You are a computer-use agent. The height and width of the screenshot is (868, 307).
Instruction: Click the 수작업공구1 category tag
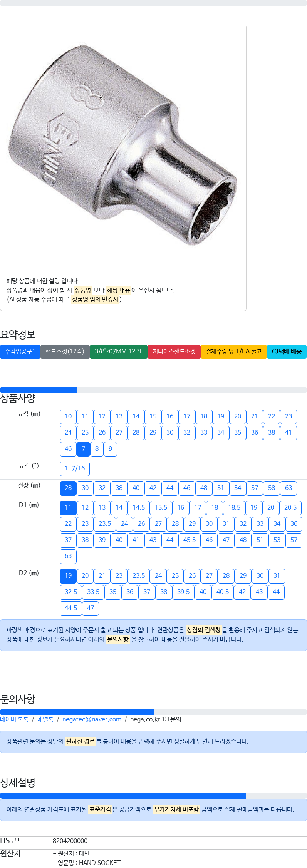point(20,351)
